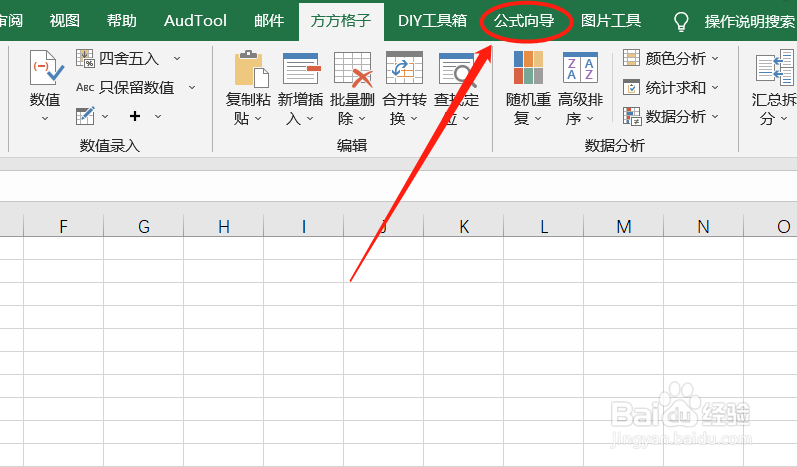Click the 随机重复 colored blocks icon
This screenshot has width=797, height=467.
coord(528,68)
